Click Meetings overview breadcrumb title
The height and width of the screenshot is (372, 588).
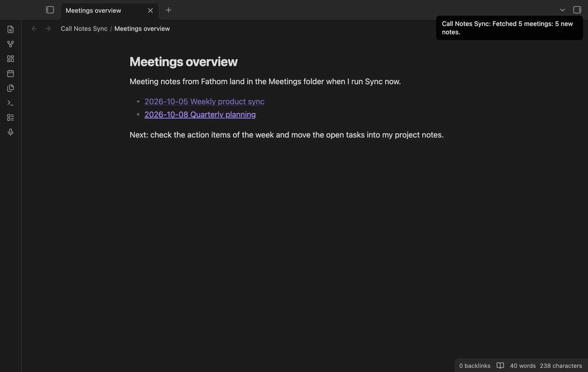click(142, 28)
